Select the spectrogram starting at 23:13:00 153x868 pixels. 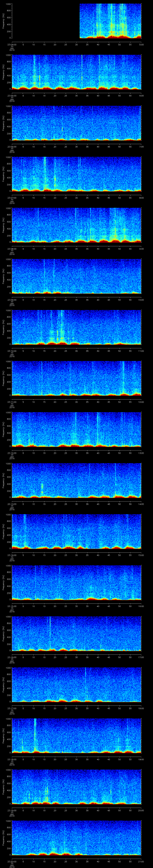point(76,480)
